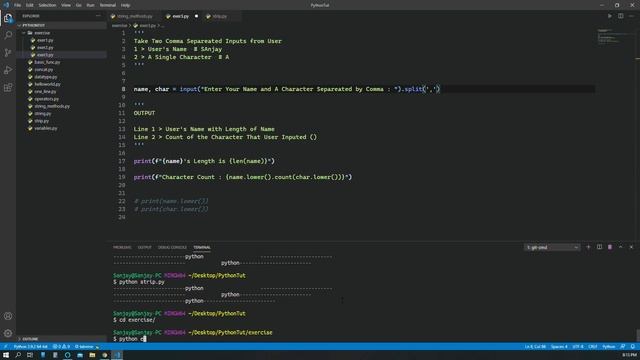Open the Source Control view
The height and width of the screenshot is (360, 640).
[x=8, y=53]
